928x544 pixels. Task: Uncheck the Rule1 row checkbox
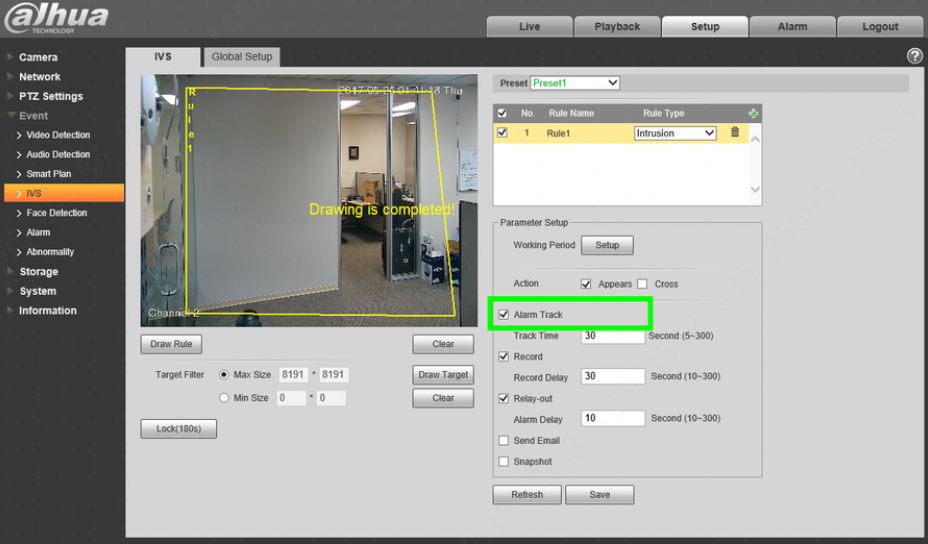coord(502,133)
